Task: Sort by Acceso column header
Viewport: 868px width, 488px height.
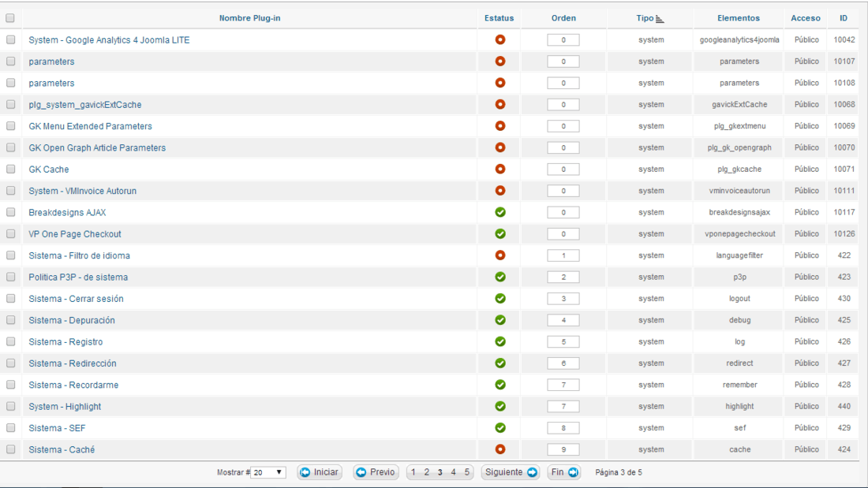Action: (806, 18)
